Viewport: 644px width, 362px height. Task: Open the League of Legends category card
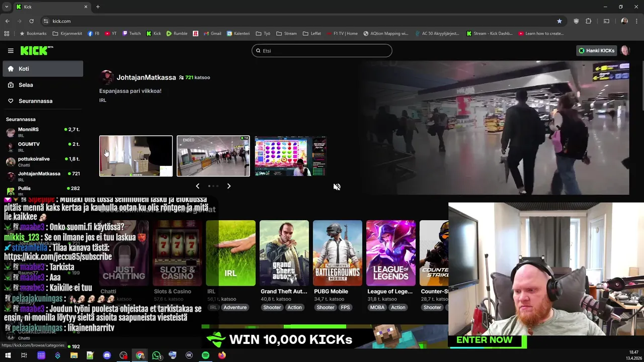391,253
